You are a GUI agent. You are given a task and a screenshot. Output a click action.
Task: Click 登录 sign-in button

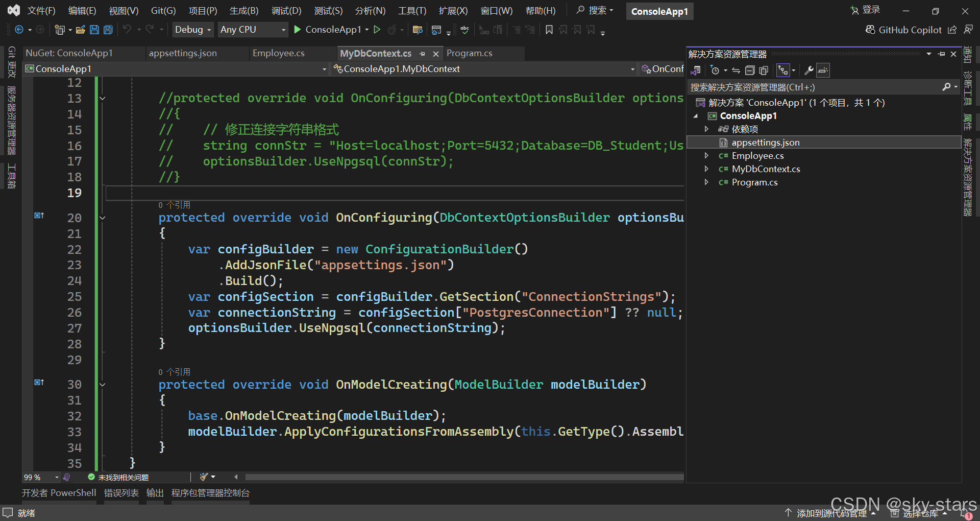(865, 10)
